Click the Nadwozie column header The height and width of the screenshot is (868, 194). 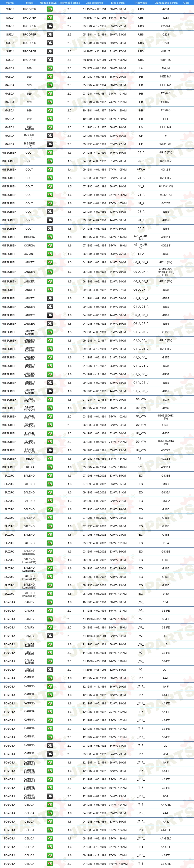tap(141, 3)
